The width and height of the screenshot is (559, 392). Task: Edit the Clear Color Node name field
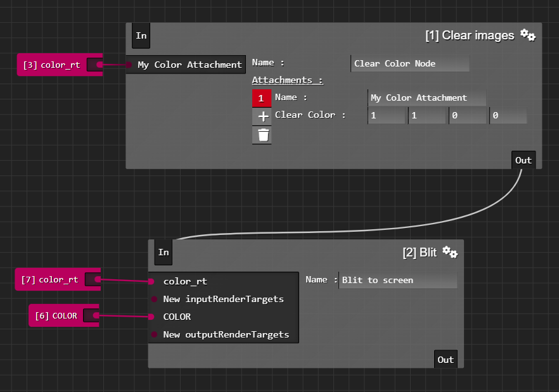pos(410,63)
